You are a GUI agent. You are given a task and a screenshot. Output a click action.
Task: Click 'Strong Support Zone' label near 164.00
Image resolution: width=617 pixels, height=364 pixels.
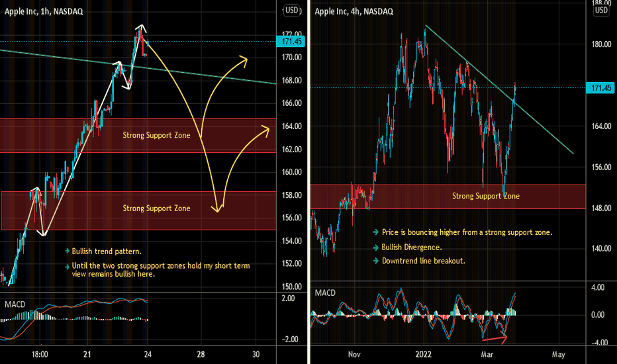(x=156, y=136)
